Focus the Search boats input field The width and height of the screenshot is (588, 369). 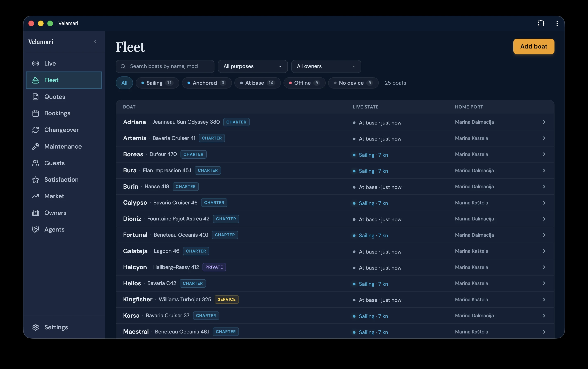coord(165,66)
